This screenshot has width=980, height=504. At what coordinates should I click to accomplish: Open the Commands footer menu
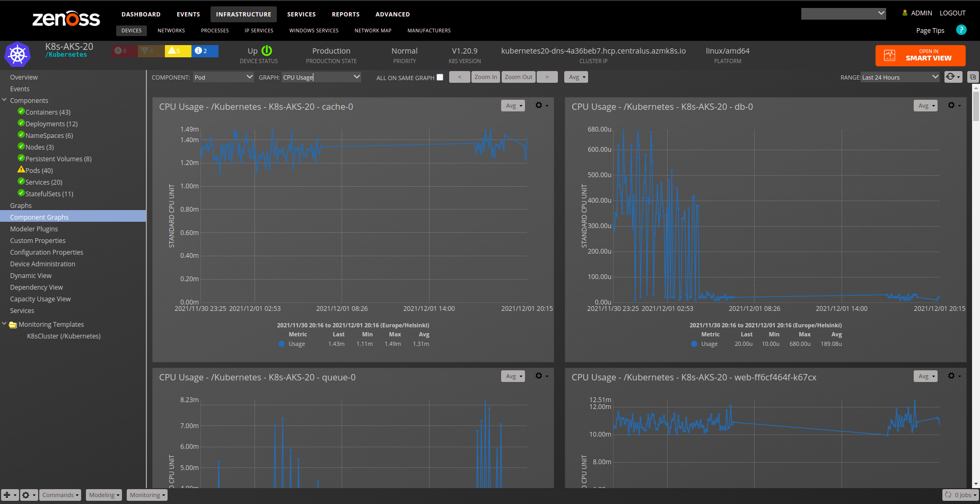60,495
